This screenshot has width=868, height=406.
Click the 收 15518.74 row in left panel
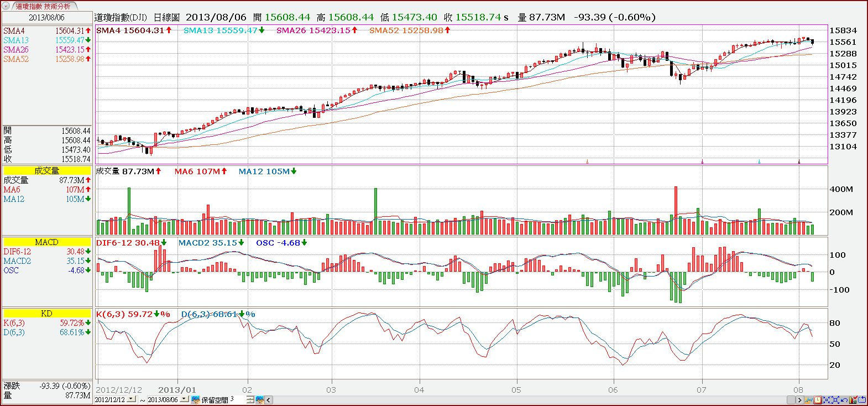(x=46, y=159)
